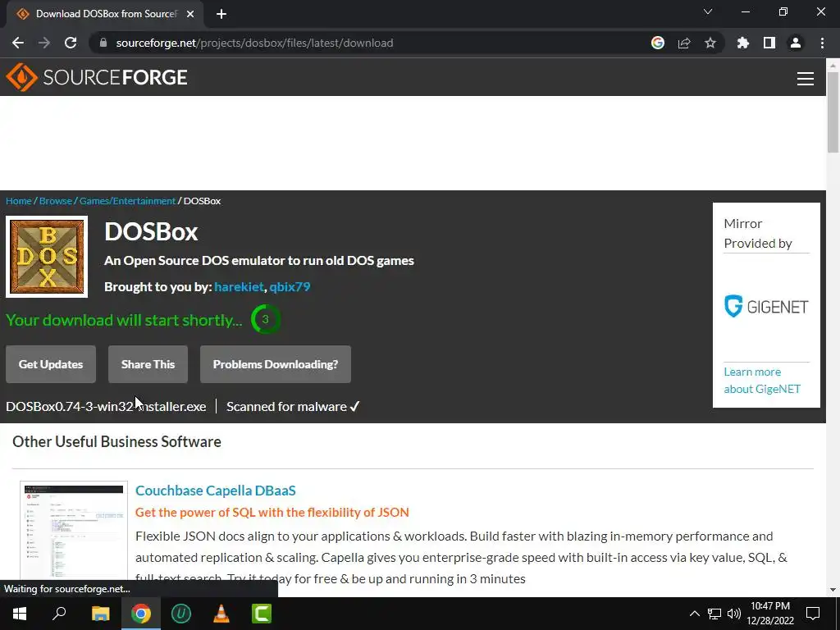Click the address bar URL
The width and height of the screenshot is (840, 630).
254,43
